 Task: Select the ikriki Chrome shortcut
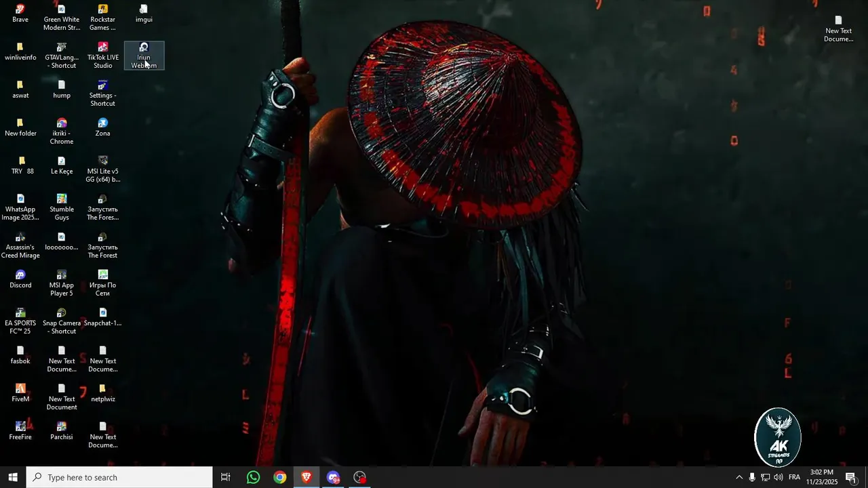[x=62, y=132]
